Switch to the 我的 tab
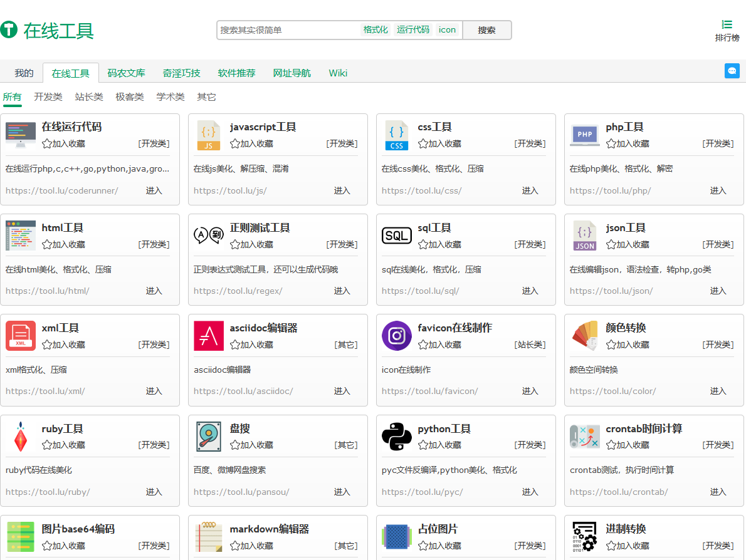Image resolution: width=746 pixels, height=560 pixels. (x=24, y=73)
